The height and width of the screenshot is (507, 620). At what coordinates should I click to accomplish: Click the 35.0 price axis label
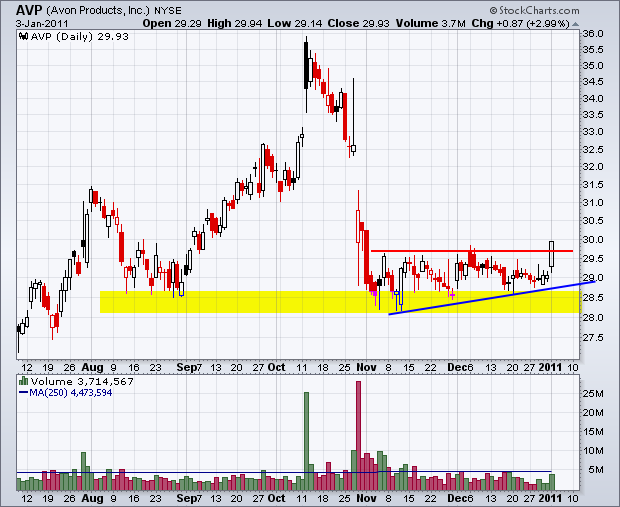pyautogui.click(x=593, y=66)
